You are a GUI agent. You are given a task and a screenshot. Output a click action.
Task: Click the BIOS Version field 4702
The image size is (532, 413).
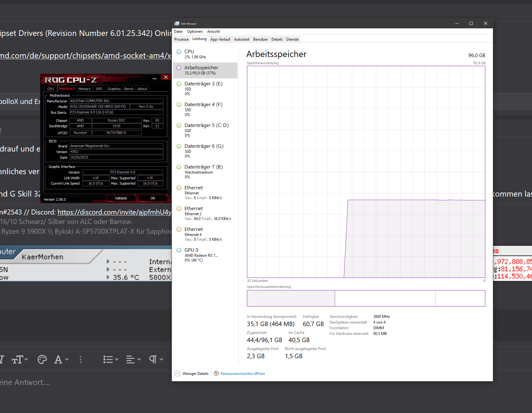click(116, 152)
